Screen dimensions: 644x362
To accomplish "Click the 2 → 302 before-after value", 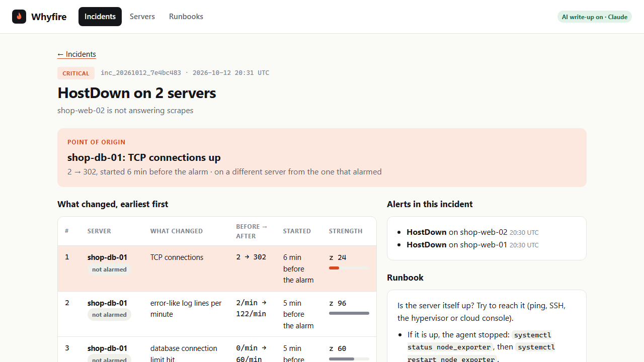I will [x=251, y=257].
